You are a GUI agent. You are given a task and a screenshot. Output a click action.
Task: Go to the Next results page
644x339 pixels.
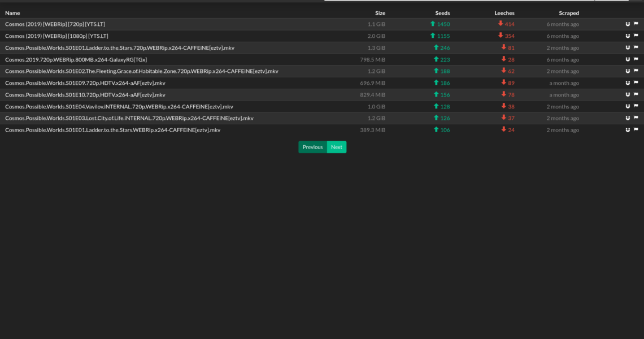(x=336, y=147)
